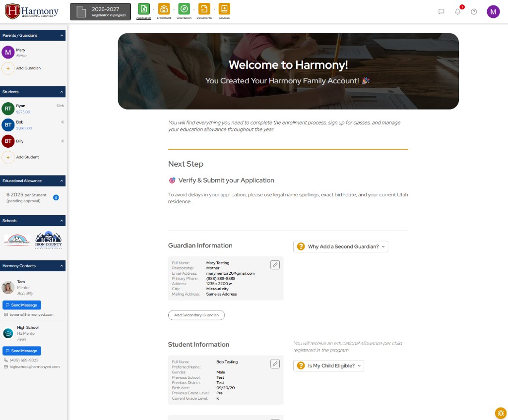The height and width of the screenshot is (420, 508).
Task: Click the orange bug report icon
Action: [x=501, y=413]
